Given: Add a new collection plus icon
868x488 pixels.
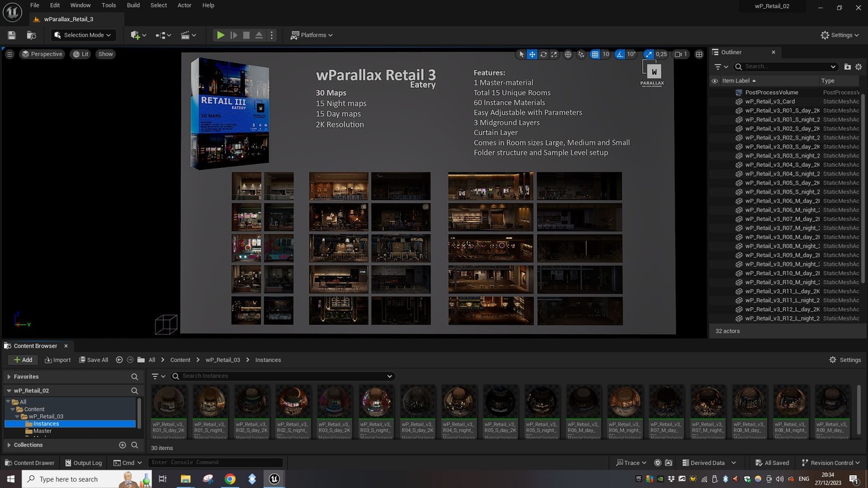Looking at the screenshot, I should coord(123,445).
